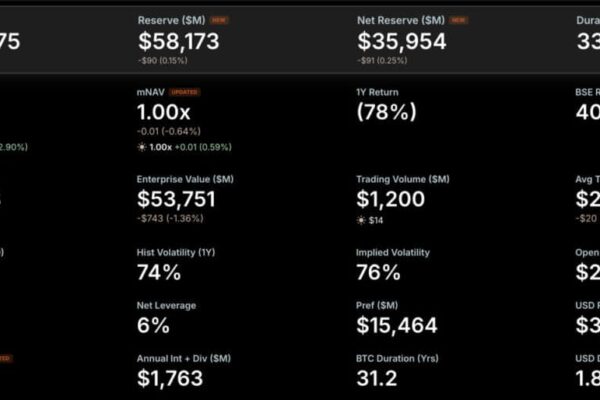Select the Hist Volatility (1Y) 74% metric
600x400 pixels.
pos(159,273)
